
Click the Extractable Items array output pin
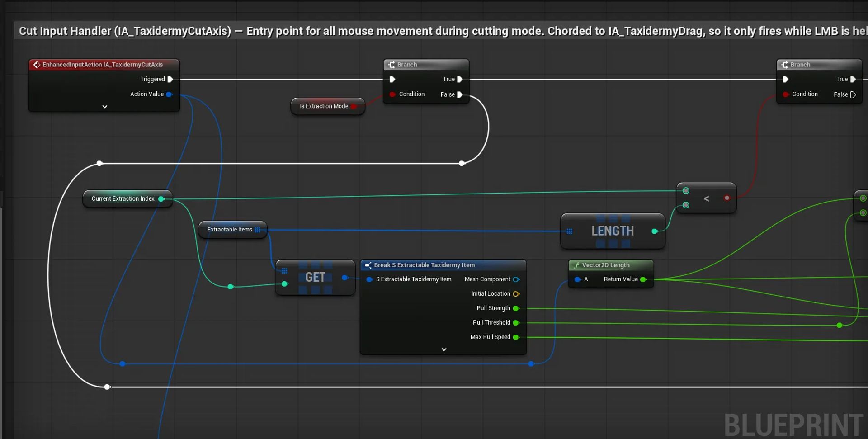point(257,230)
